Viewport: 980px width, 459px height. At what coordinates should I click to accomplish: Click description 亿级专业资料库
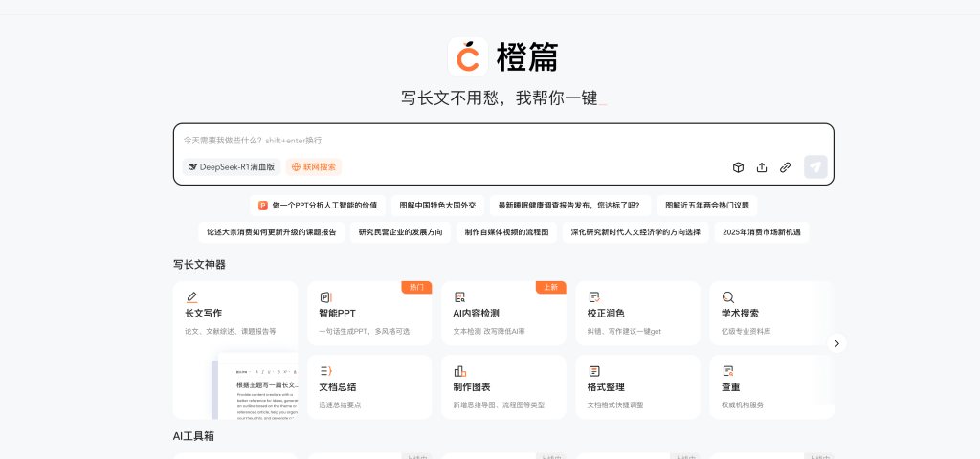746,331
